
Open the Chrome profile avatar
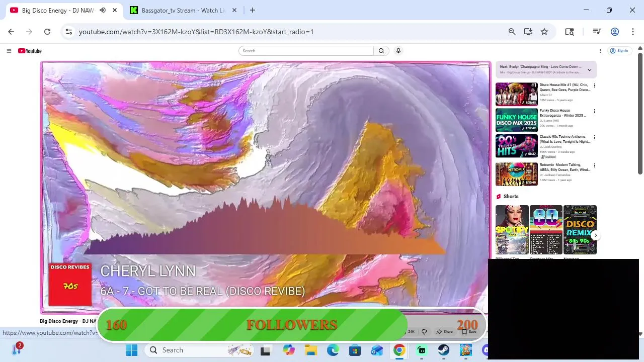[615, 32]
